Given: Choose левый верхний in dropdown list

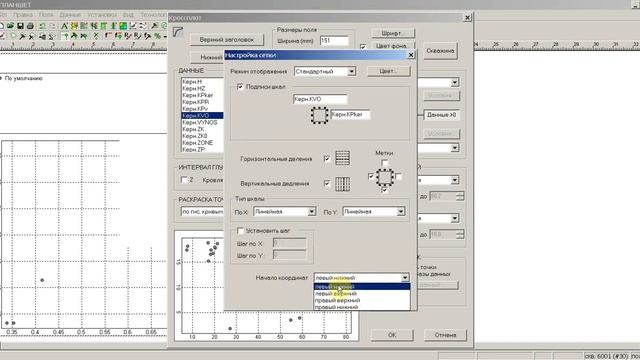Looking at the screenshot, I should click(362, 293).
